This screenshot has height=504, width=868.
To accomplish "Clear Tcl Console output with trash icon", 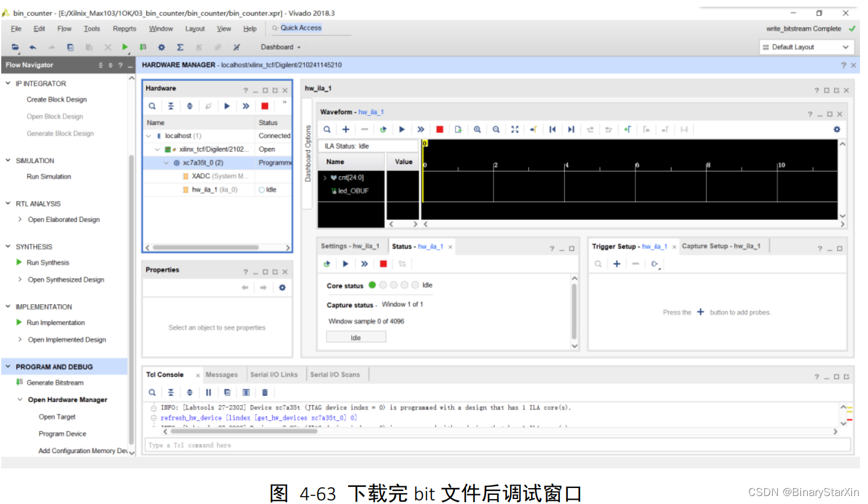I will [265, 392].
